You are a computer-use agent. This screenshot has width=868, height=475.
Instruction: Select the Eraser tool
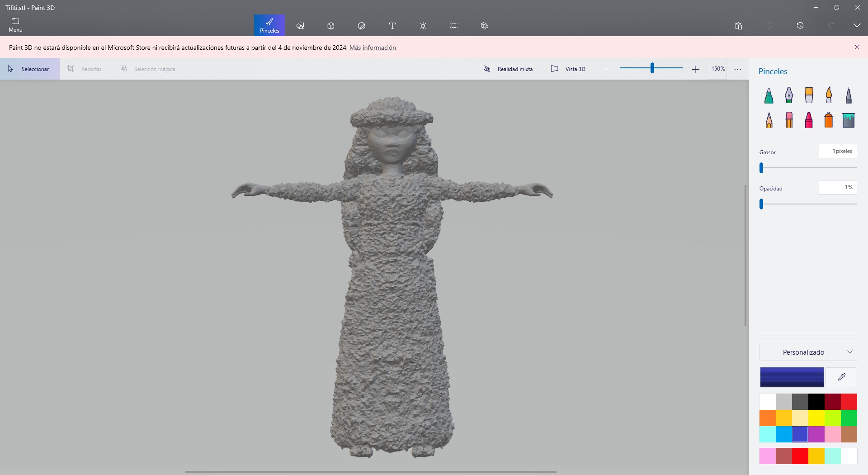pos(789,120)
